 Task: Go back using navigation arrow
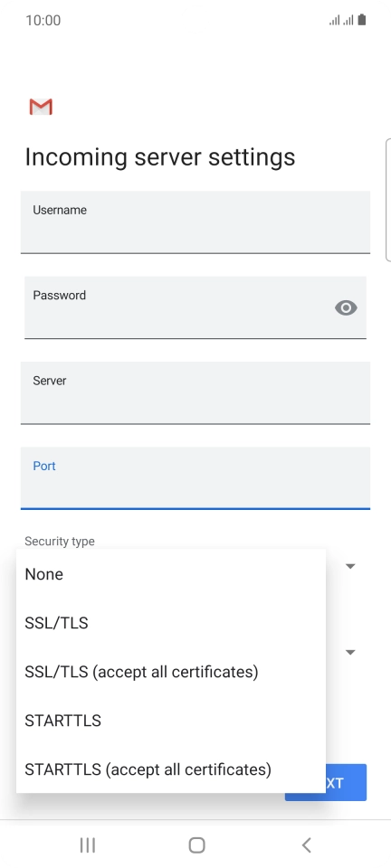306,845
